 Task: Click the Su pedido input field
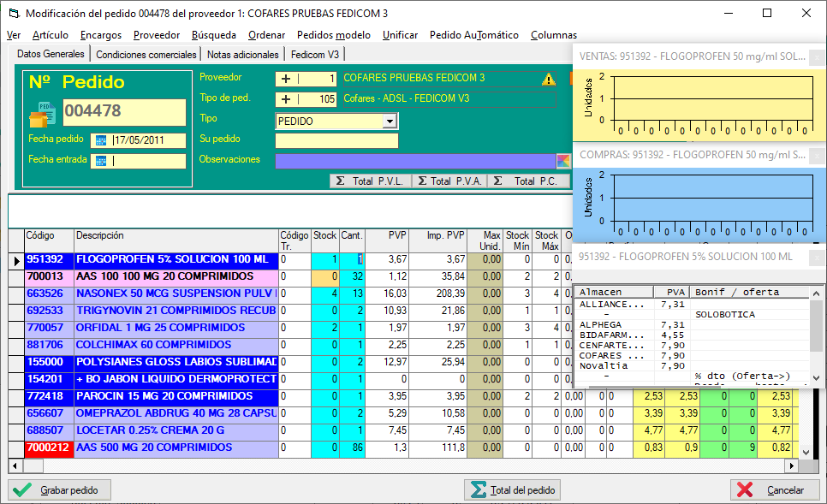(336, 141)
